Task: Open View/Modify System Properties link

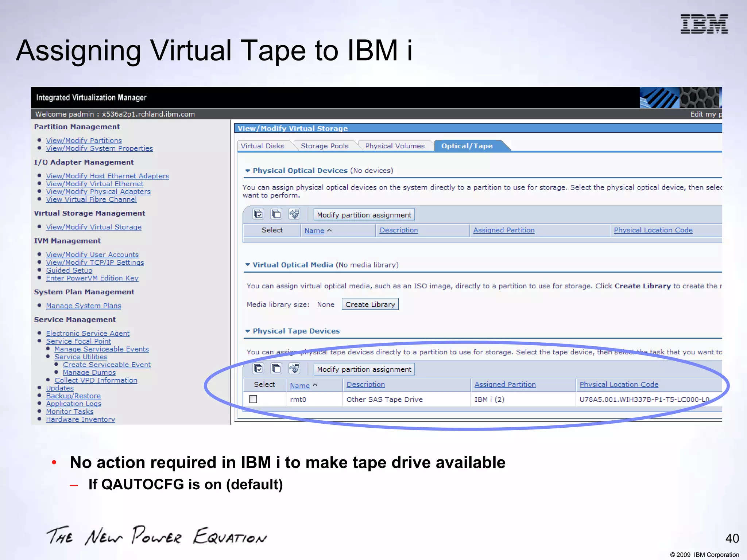Action: [x=99, y=148]
